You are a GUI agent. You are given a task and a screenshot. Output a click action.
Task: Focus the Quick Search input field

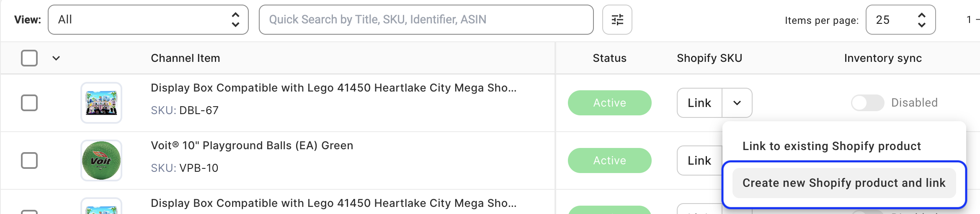click(x=426, y=20)
